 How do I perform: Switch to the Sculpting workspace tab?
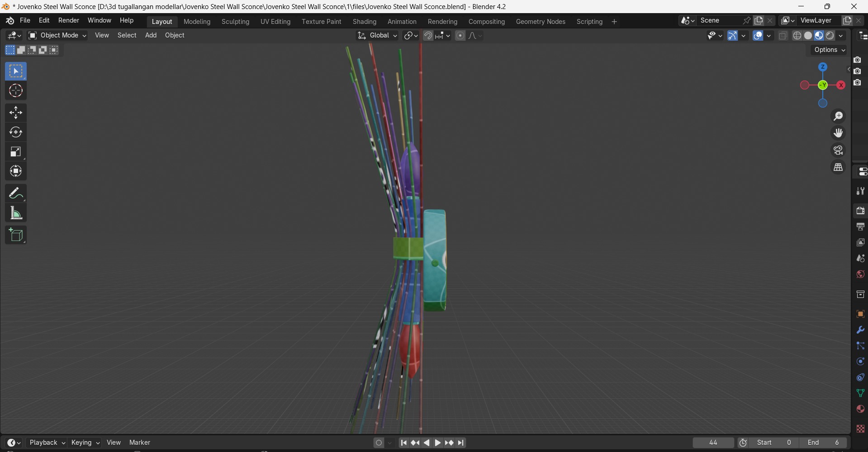(x=235, y=22)
